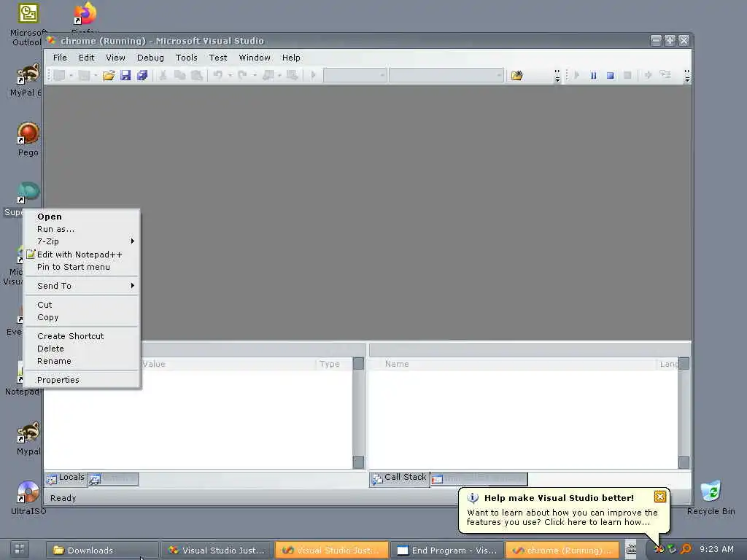Click the Add New Item toolbar icon
Screen dimensions: 747x560
[x=84, y=75]
